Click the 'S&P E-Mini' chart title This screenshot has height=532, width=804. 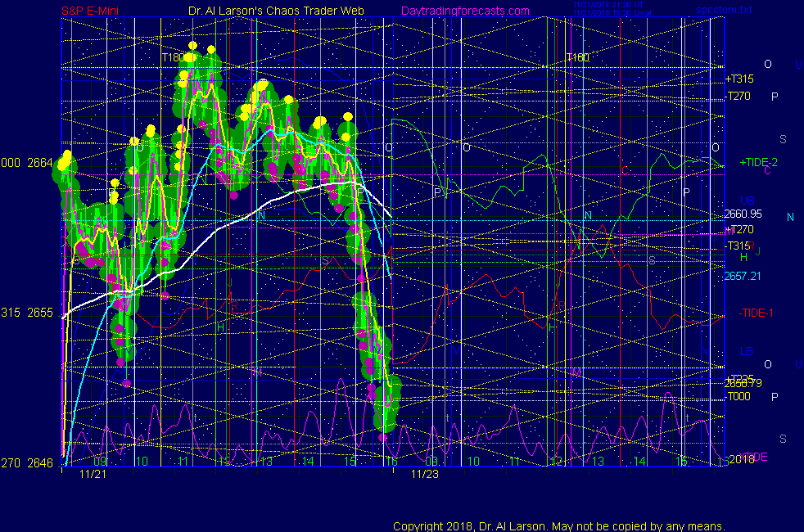tap(90, 11)
